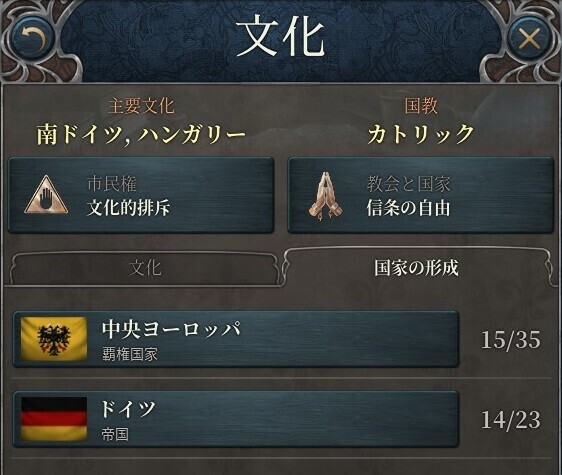Click the 14/23 progress count

coord(510,420)
